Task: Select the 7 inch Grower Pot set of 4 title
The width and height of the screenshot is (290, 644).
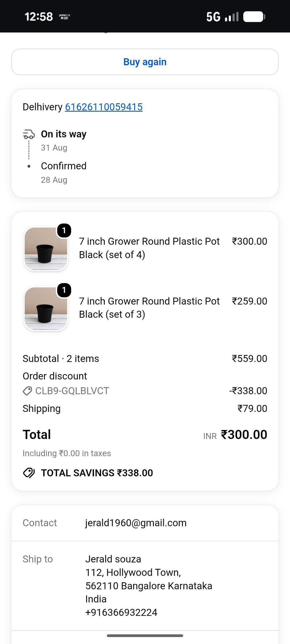Action: click(x=149, y=248)
